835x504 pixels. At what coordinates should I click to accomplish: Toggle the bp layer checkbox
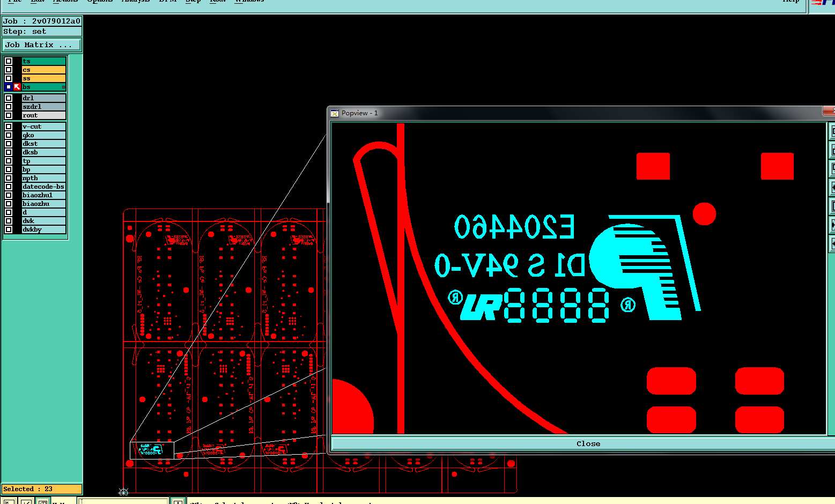pyautogui.click(x=9, y=169)
